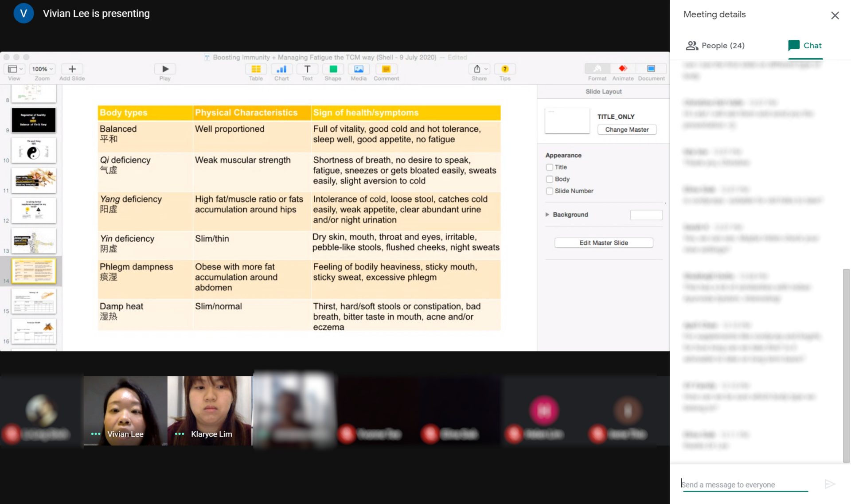Switch to the Chat tab
Image resolution: width=851 pixels, height=504 pixels.
(805, 46)
